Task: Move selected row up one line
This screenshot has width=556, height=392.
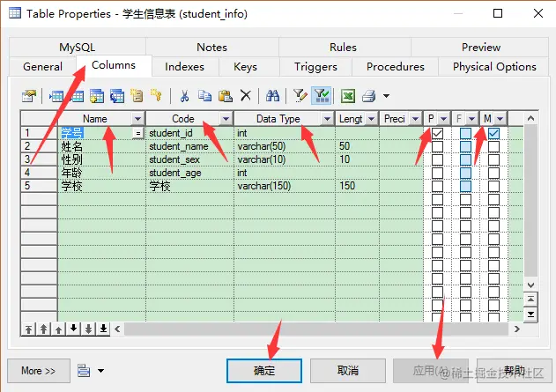Action: coord(58,329)
